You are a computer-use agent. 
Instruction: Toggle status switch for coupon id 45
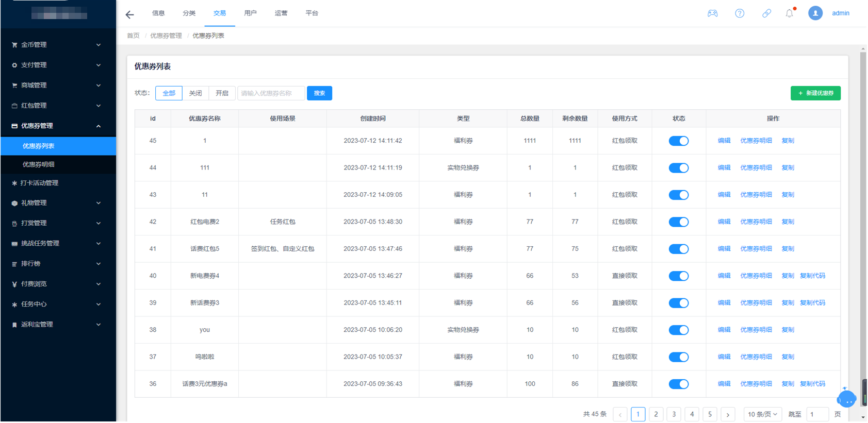point(678,141)
